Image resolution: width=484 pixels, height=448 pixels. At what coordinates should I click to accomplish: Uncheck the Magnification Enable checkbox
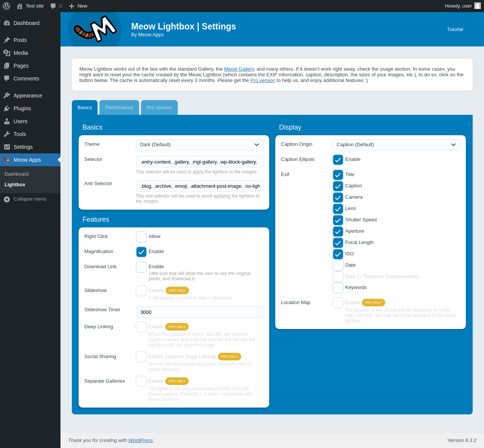(141, 252)
